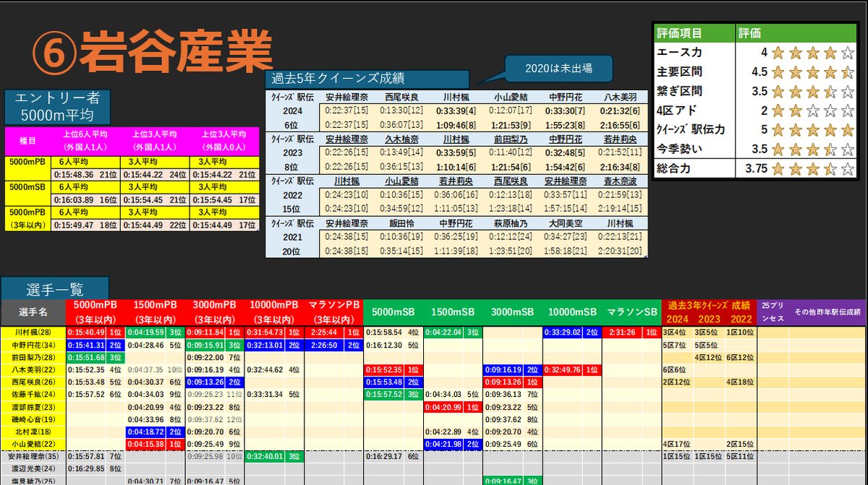Click green cell 0:04:19.59
The height and width of the screenshot is (485, 868).
click(x=145, y=332)
